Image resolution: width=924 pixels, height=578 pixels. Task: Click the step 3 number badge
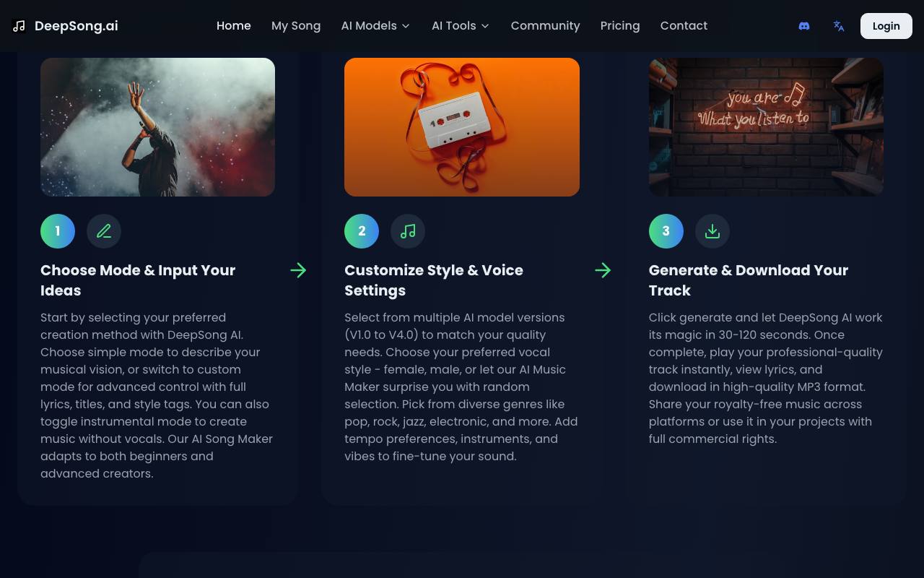(x=666, y=231)
